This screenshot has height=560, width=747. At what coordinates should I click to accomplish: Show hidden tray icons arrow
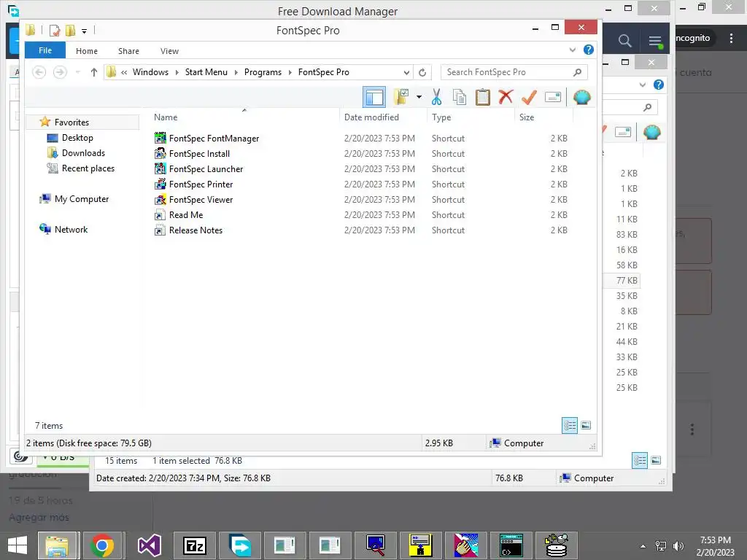click(x=643, y=546)
